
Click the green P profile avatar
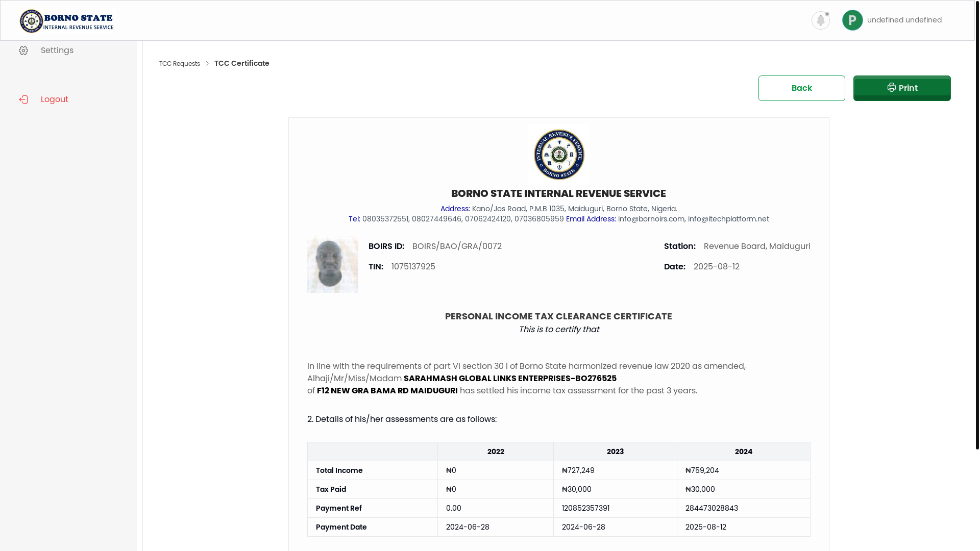pyautogui.click(x=852, y=20)
